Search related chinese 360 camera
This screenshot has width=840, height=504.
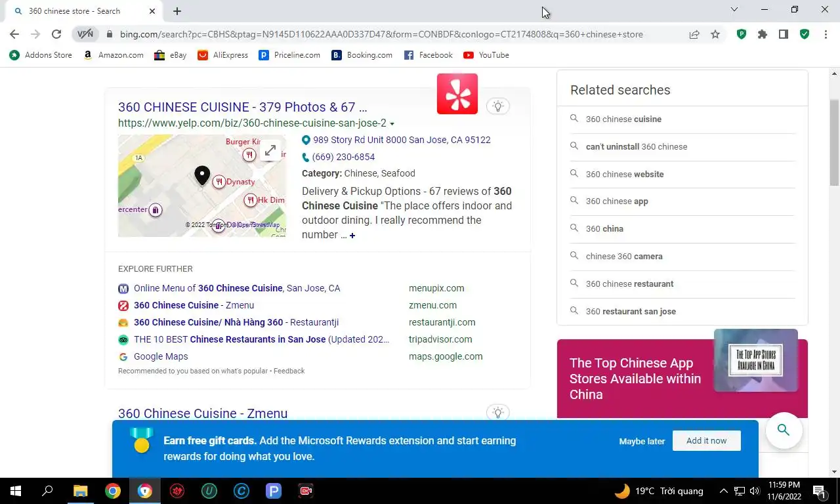point(624,256)
